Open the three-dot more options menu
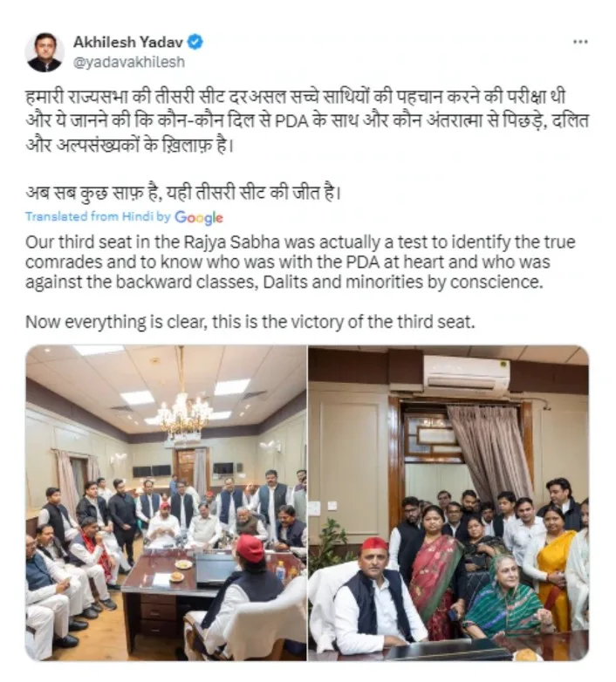The height and width of the screenshot is (682, 616). click(x=580, y=42)
